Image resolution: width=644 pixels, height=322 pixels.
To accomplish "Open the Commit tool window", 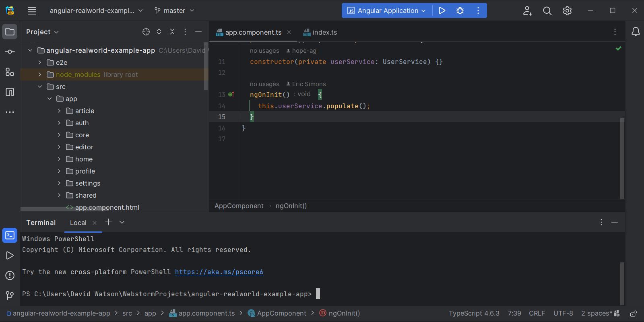I will (10, 52).
